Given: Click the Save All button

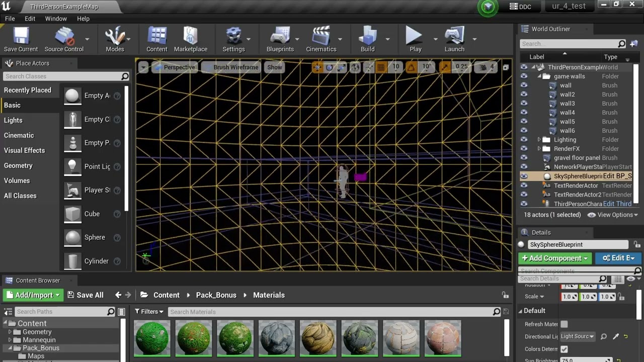Looking at the screenshot, I should (x=86, y=295).
